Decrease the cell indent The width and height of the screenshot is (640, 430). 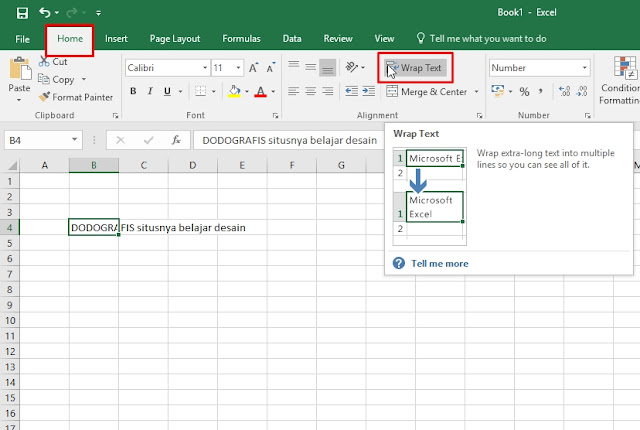(x=351, y=91)
